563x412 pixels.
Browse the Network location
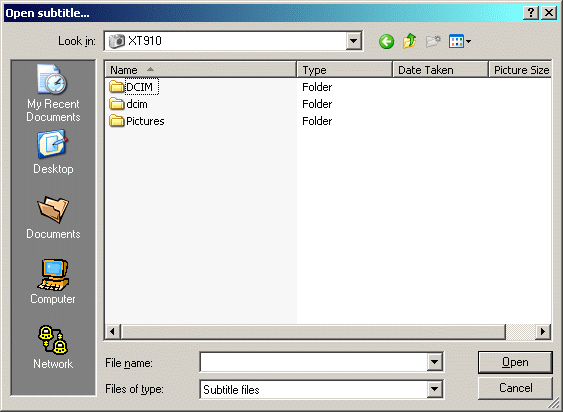click(53, 347)
